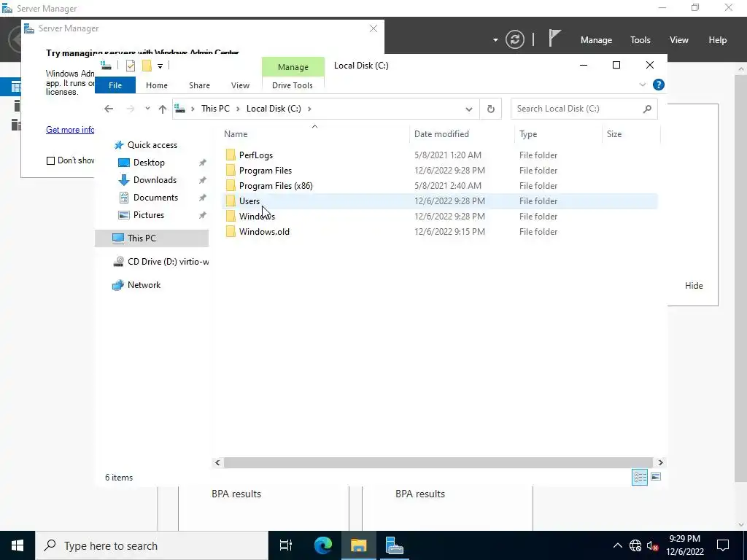Switch to Details view using status bar icon

tap(640, 477)
